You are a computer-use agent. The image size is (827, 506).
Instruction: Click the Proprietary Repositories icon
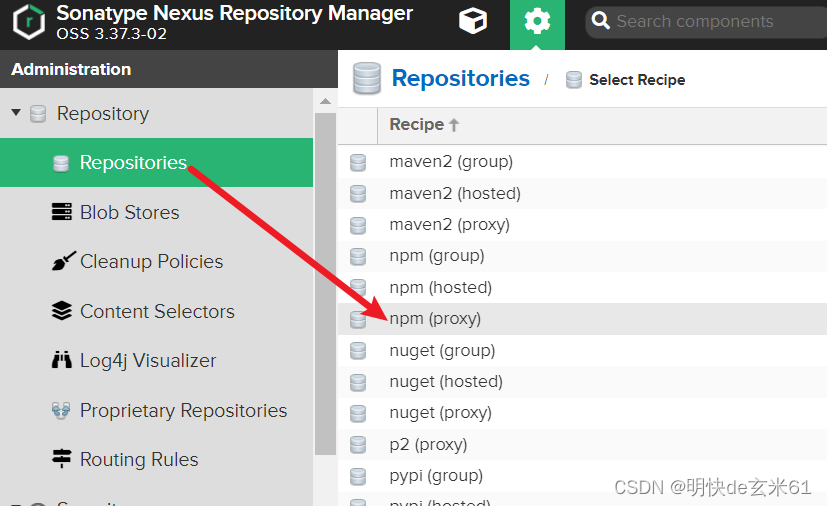(61, 410)
